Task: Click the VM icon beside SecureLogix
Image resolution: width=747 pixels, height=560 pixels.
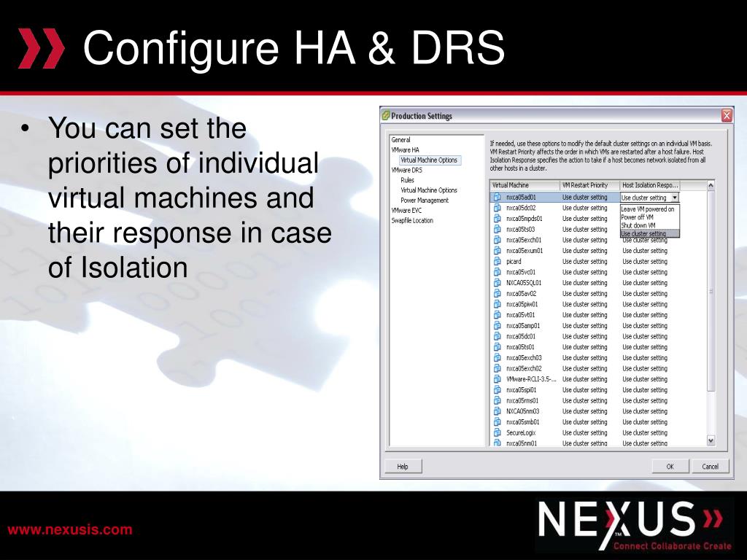Action: click(x=498, y=433)
